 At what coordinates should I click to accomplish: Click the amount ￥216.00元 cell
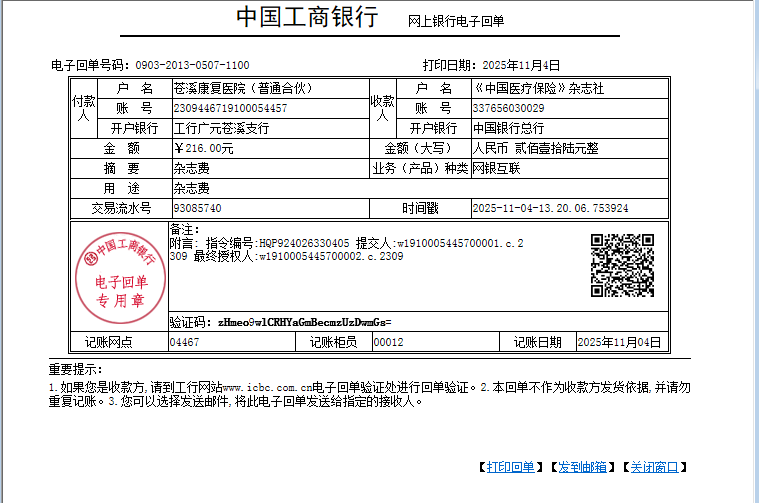pyautogui.click(x=204, y=148)
